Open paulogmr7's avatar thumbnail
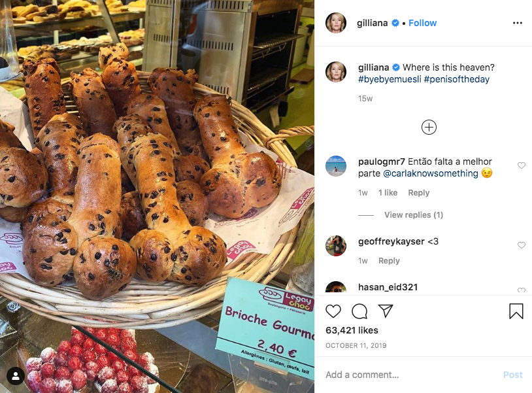532x393 pixels. pyautogui.click(x=336, y=166)
